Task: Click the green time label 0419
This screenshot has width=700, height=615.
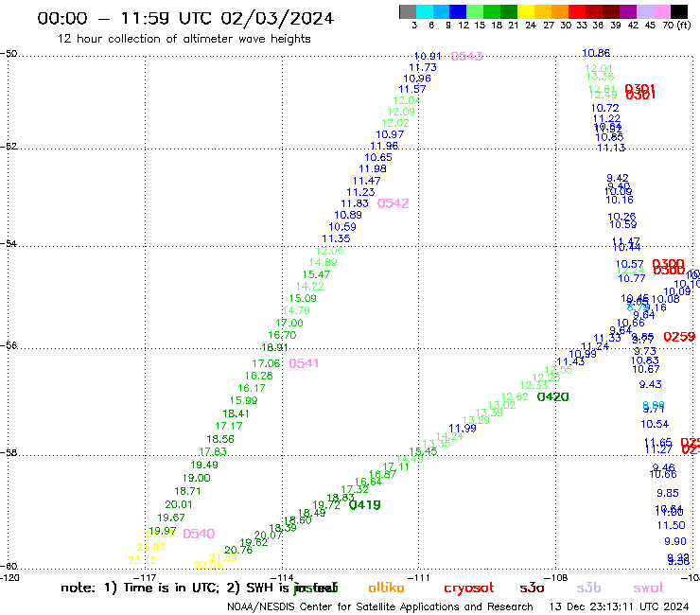Action: coord(365,505)
